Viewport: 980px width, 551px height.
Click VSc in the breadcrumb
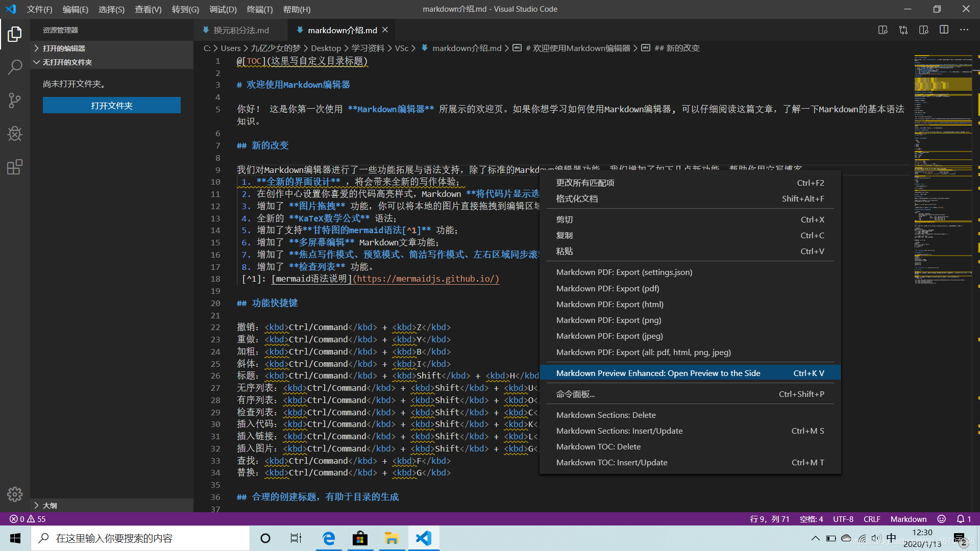click(402, 48)
